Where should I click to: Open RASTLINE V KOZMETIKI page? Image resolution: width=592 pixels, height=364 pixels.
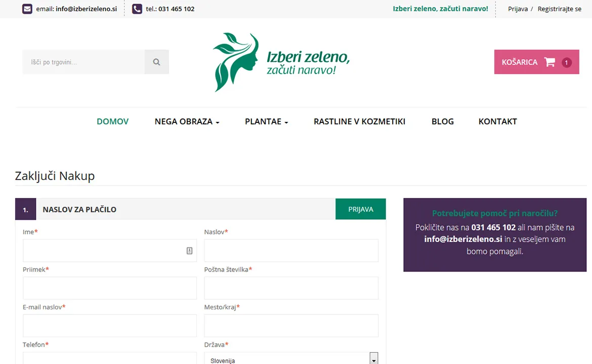tap(359, 121)
